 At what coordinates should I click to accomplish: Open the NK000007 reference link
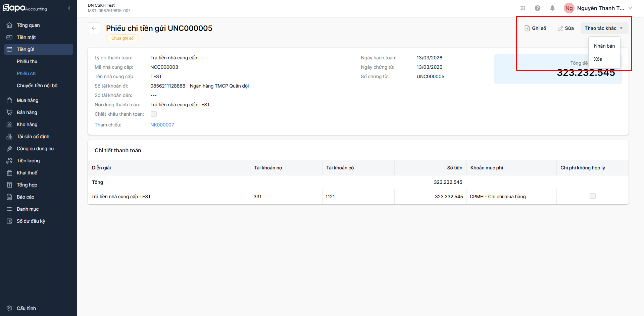tap(162, 125)
